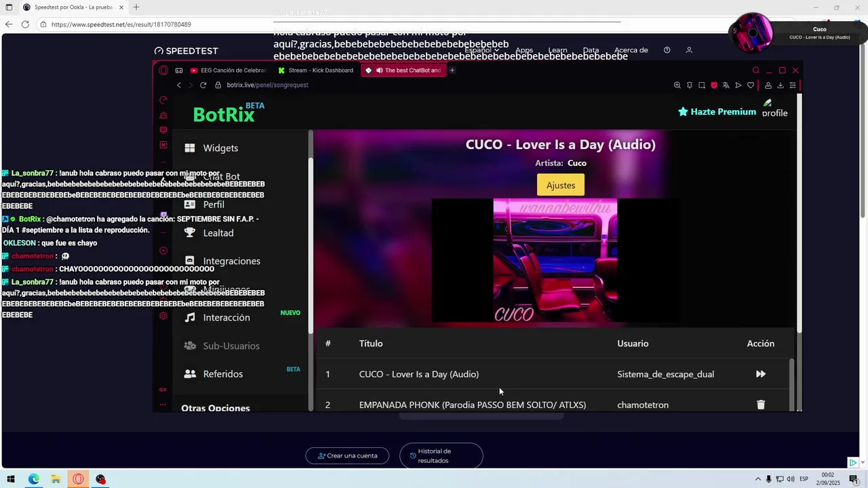The height and width of the screenshot is (488, 868).
Task: Click user Sistema_de_escape_dual cell
Action: click(x=666, y=374)
